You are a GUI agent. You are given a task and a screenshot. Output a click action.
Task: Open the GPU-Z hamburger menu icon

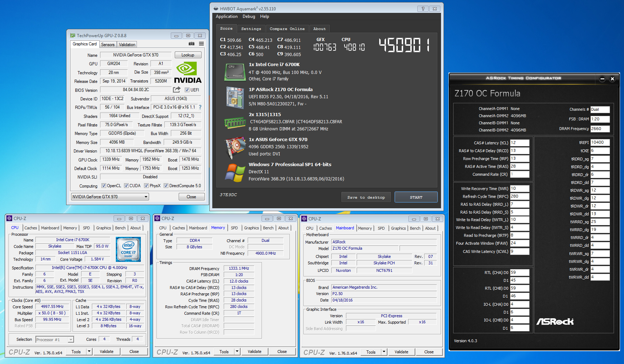202,44
